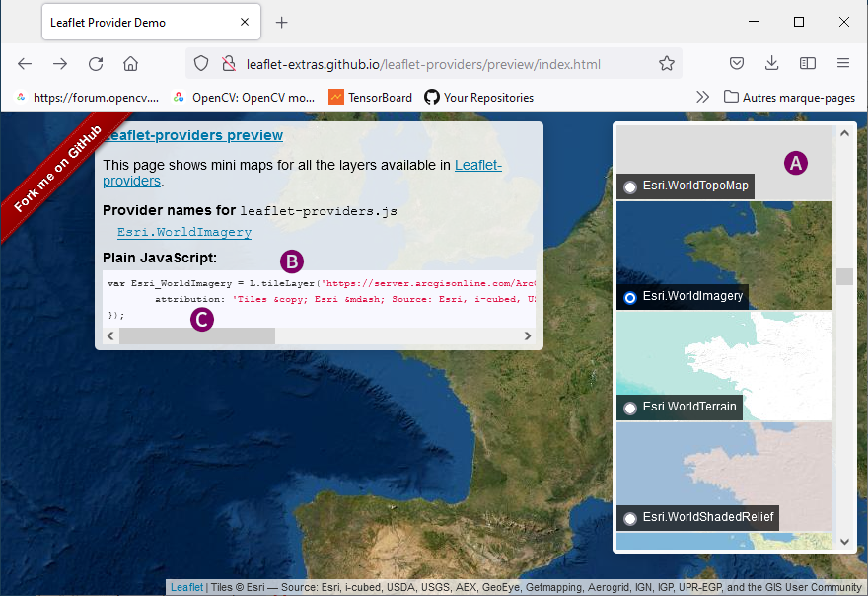Go forward with the forward arrow
Viewport: 868px width, 596px height.
coord(60,64)
